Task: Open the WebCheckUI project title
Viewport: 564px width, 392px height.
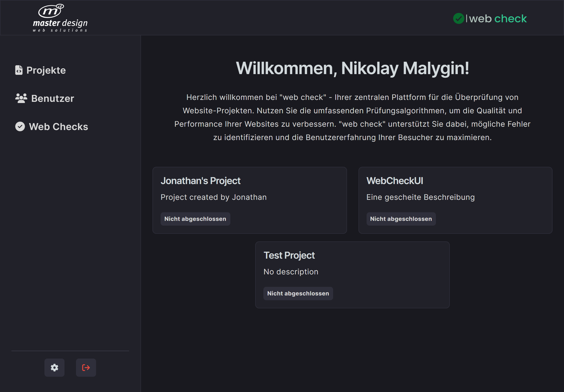Action: [395, 181]
